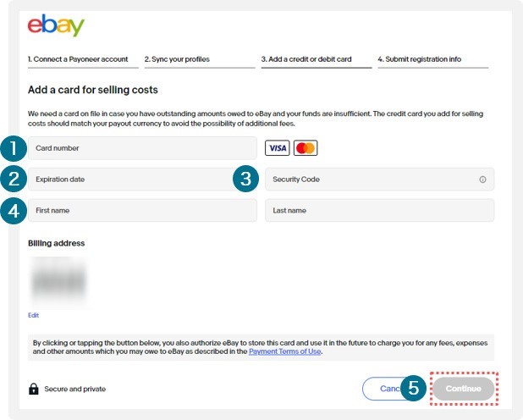Click the number 1 step marker
The width and height of the screenshot is (523, 420).
pos(14,148)
